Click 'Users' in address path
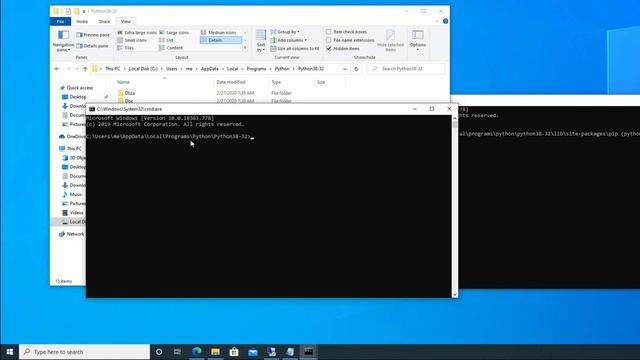This screenshot has width=640, height=360. coord(171,69)
